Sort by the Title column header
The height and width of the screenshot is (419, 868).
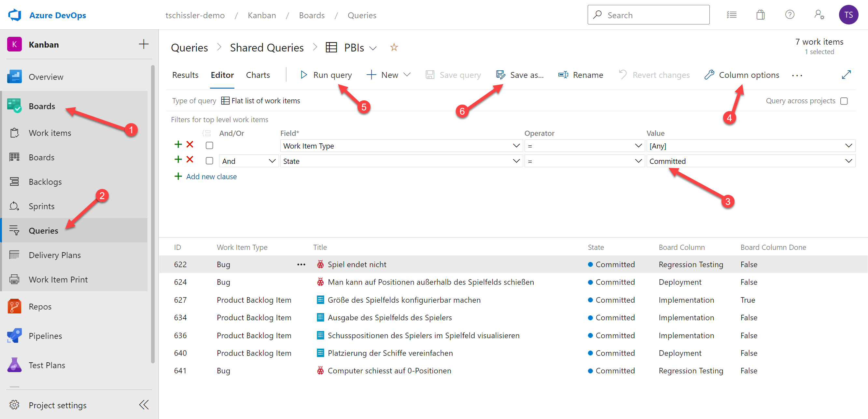(x=320, y=247)
